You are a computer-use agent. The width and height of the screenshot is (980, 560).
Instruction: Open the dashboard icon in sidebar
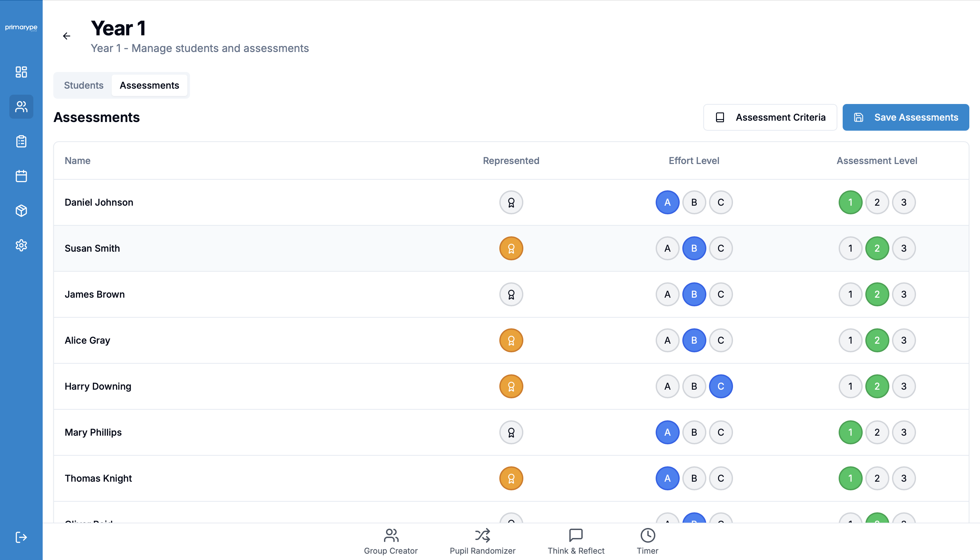21,72
